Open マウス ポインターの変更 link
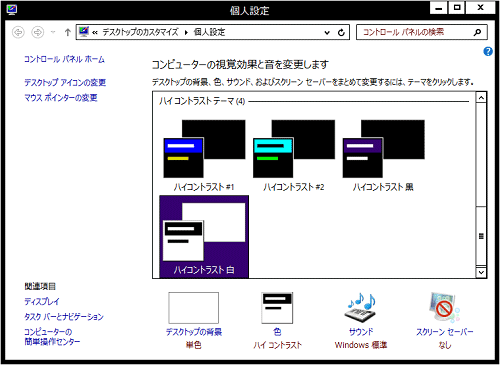Image resolution: width=500 pixels, height=365 pixels. (x=61, y=98)
